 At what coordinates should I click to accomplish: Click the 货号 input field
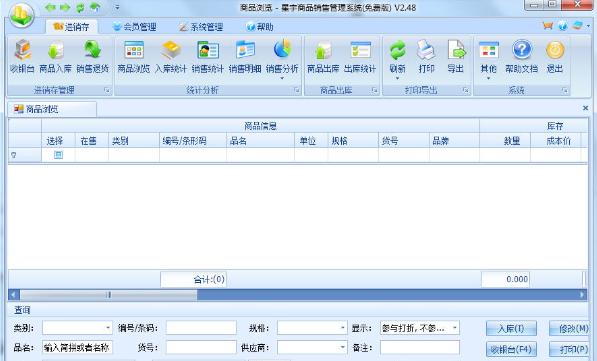(201, 347)
